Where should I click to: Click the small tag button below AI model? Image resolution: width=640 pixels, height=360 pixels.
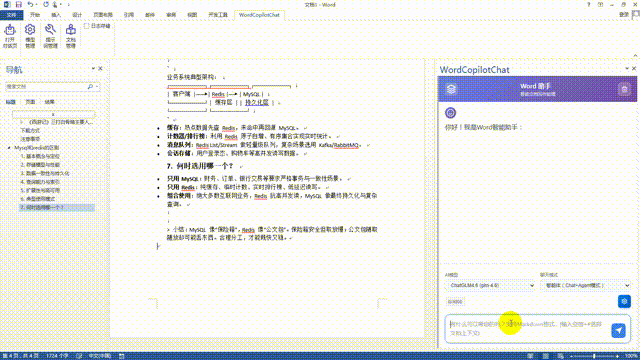(455, 302)
